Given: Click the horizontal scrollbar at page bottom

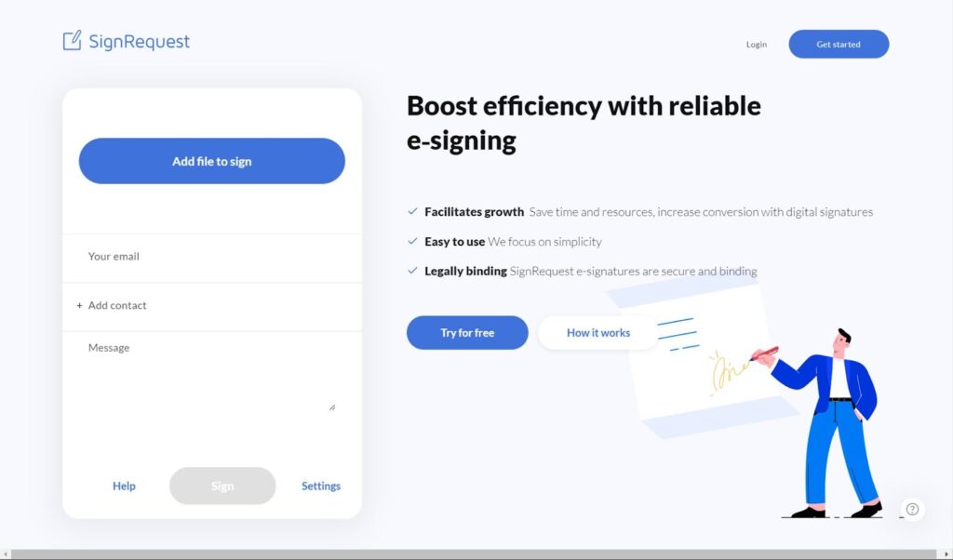Looking at the screenshot, I should coord(465,554).
